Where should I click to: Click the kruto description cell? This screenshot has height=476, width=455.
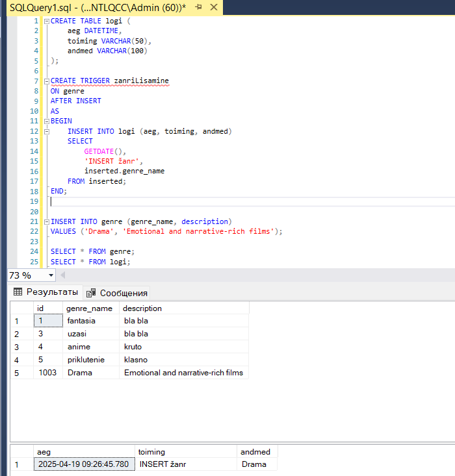click(184, 347)
